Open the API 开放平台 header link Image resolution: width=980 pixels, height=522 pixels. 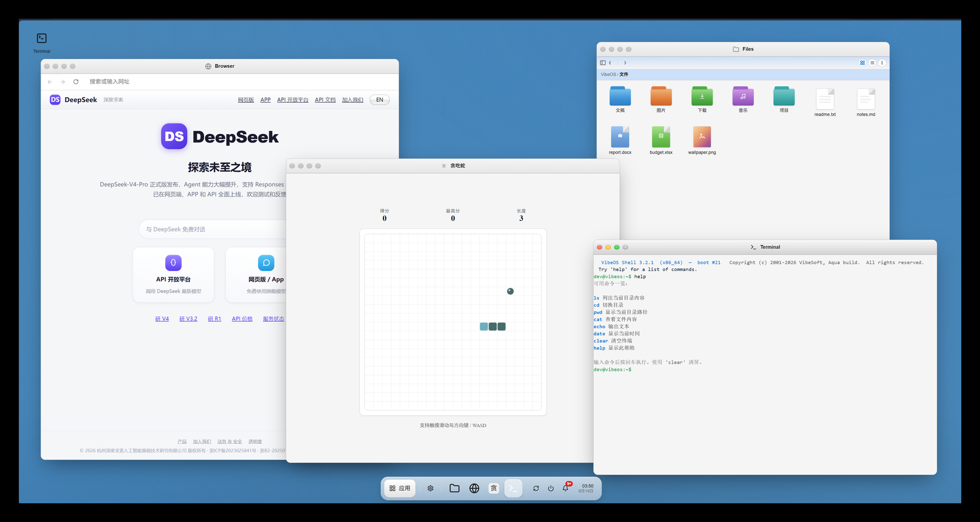click(293, 100)
